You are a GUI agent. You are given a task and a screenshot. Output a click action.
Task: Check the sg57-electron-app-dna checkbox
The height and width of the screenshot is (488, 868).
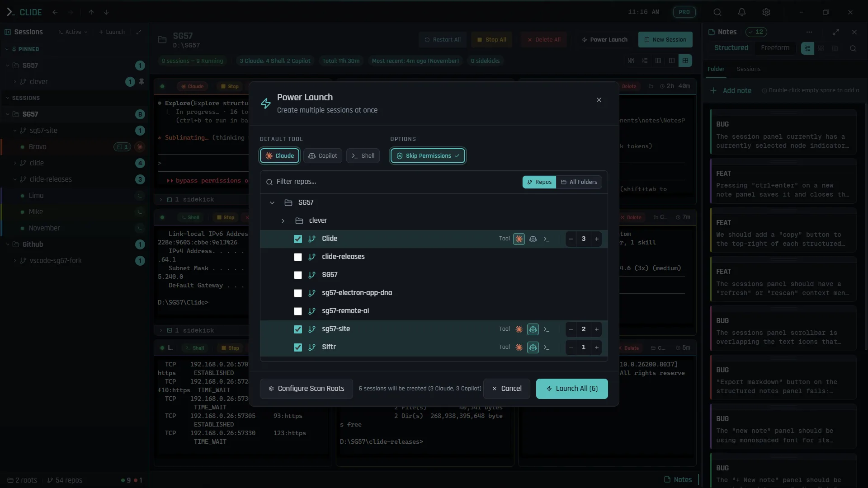point(297,293)
